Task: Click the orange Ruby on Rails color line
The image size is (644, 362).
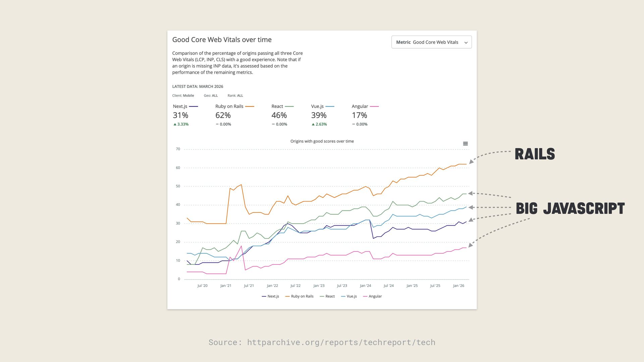Action: coord(250,107)
